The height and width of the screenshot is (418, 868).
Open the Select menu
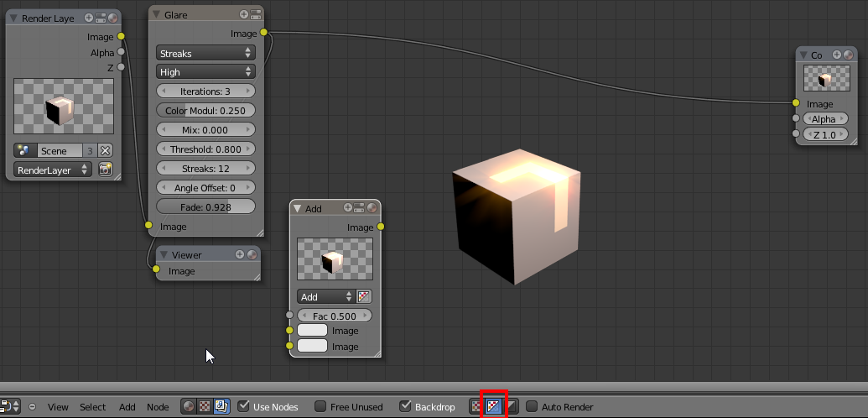(92, 406)
